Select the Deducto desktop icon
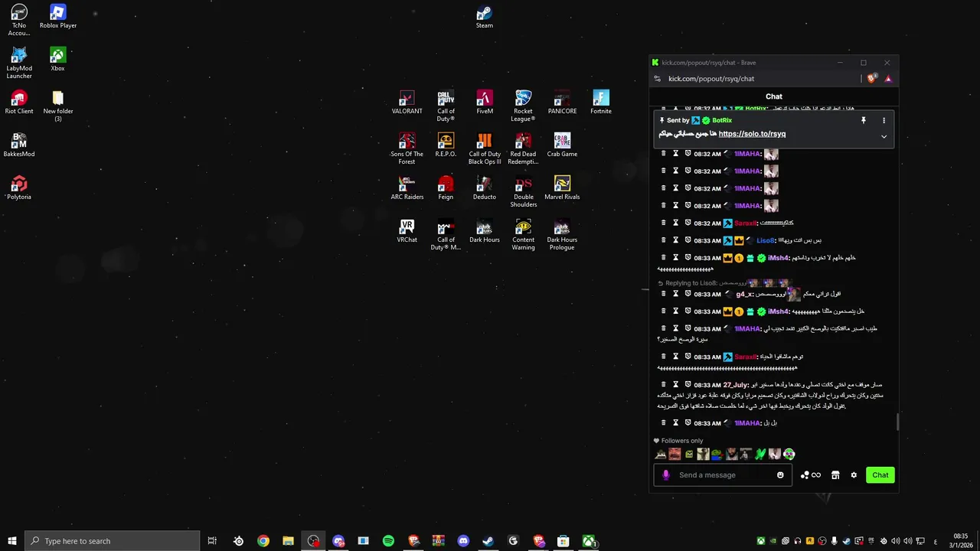 (x=485, y=188)
